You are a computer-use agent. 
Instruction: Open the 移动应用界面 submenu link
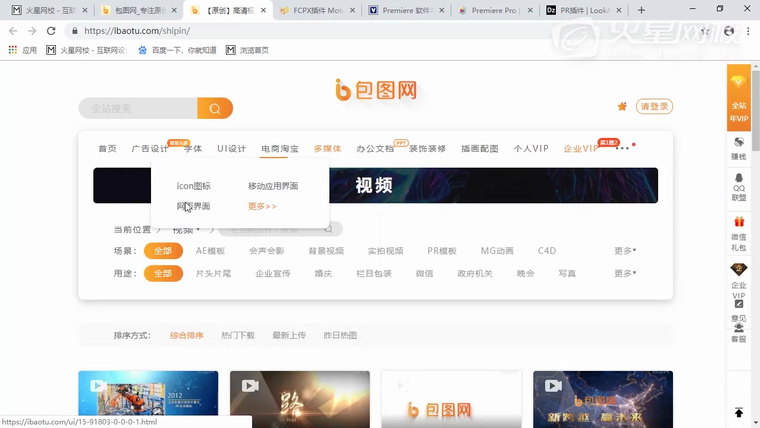point(273,186)
